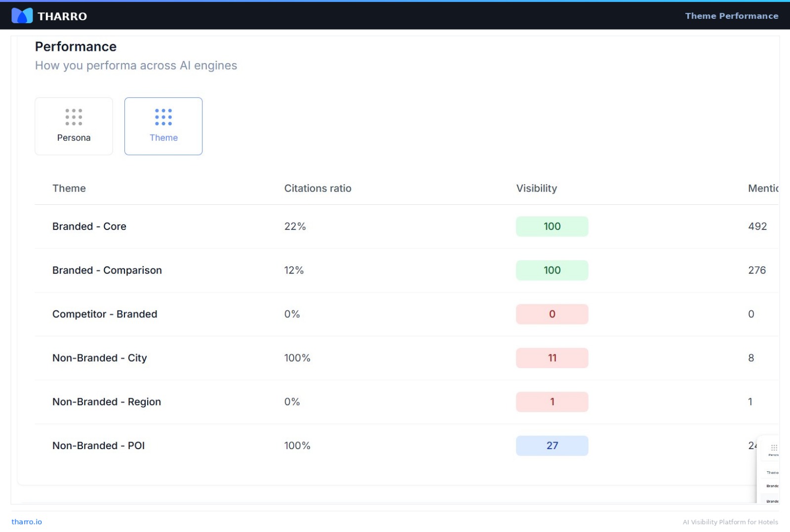The width and height of the screenshot is (790, 532).
Task: Click visibility badge 100 in Branded - Comparison row
Action: click(x=552, y=270)
